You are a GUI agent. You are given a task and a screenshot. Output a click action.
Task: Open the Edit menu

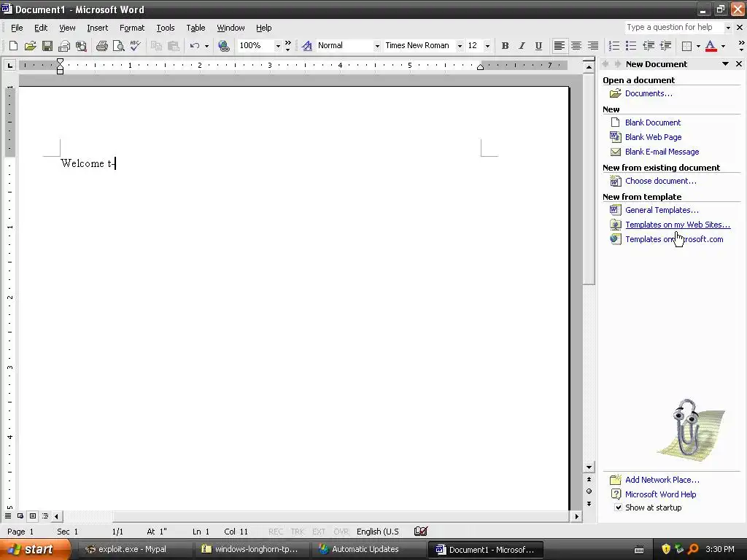[41, 28]
